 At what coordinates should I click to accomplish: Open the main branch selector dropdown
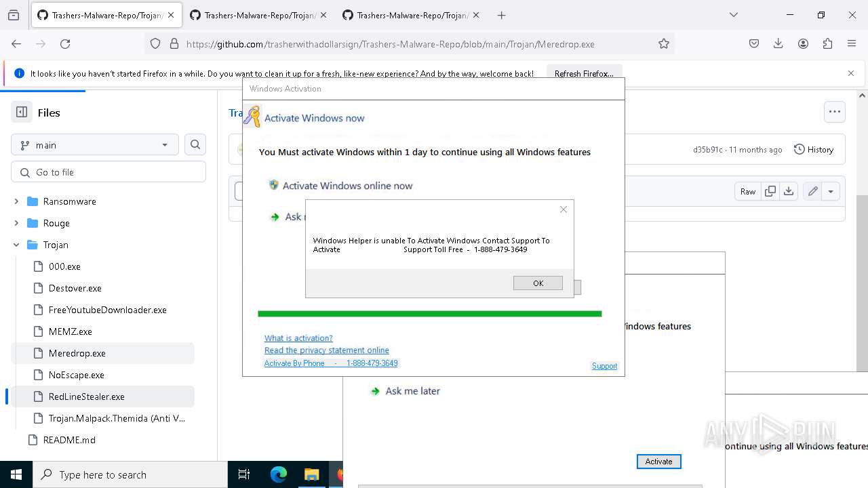click(95, 144)
